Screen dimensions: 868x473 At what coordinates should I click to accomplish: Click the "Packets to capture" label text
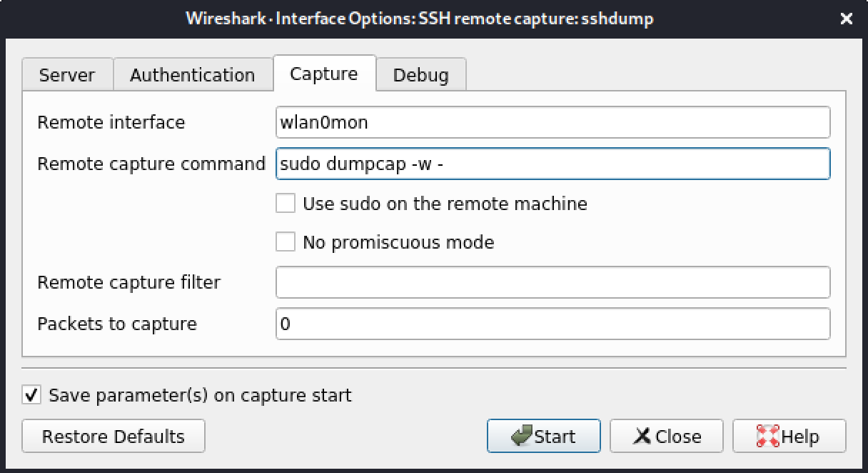[x=116, y=324]
